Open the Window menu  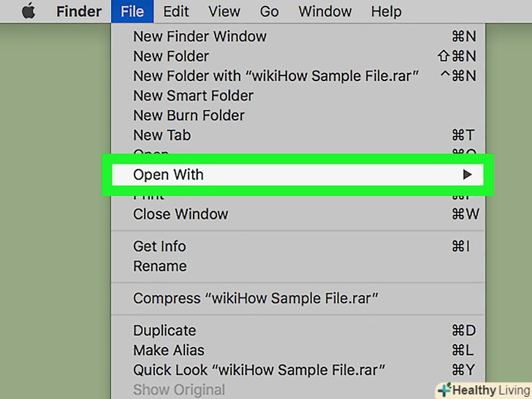324,12
